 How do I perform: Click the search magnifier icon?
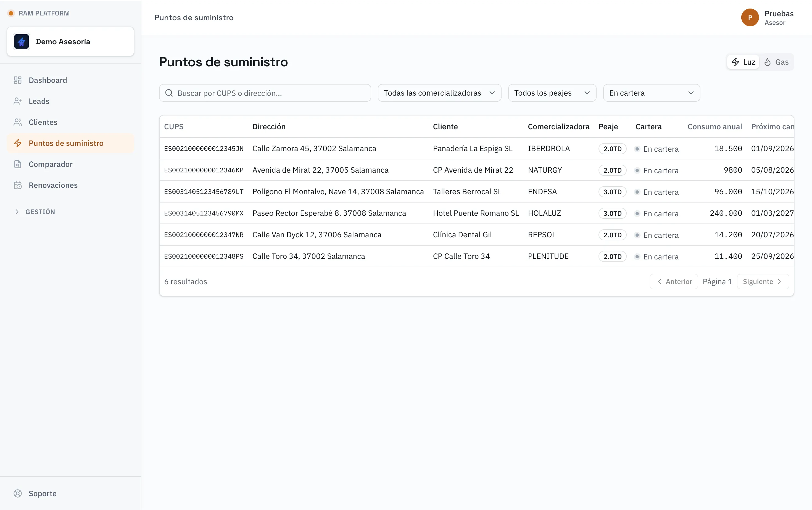point(169,93)
